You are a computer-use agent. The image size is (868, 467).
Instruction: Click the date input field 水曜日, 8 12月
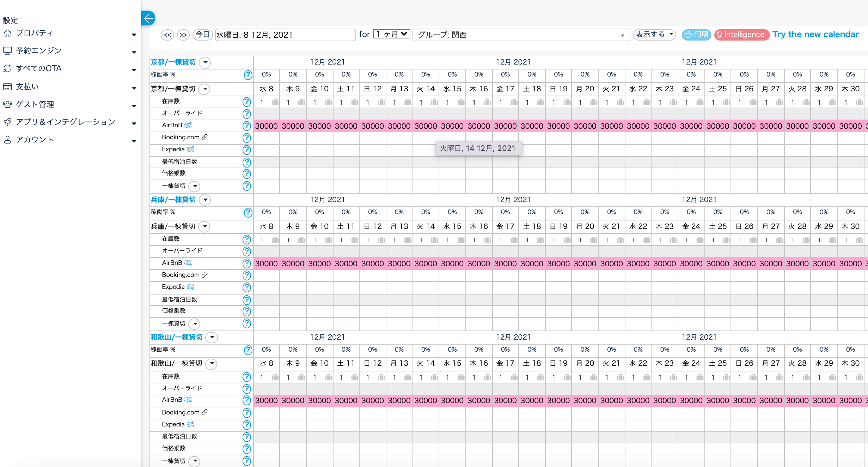(285, 35)
